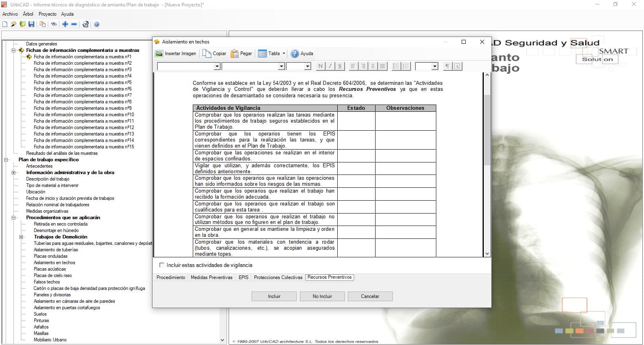This screenshot has width=644, height=345.
Task: Click the tree panel scroll down arrow
Action: [x=223, y=340]
